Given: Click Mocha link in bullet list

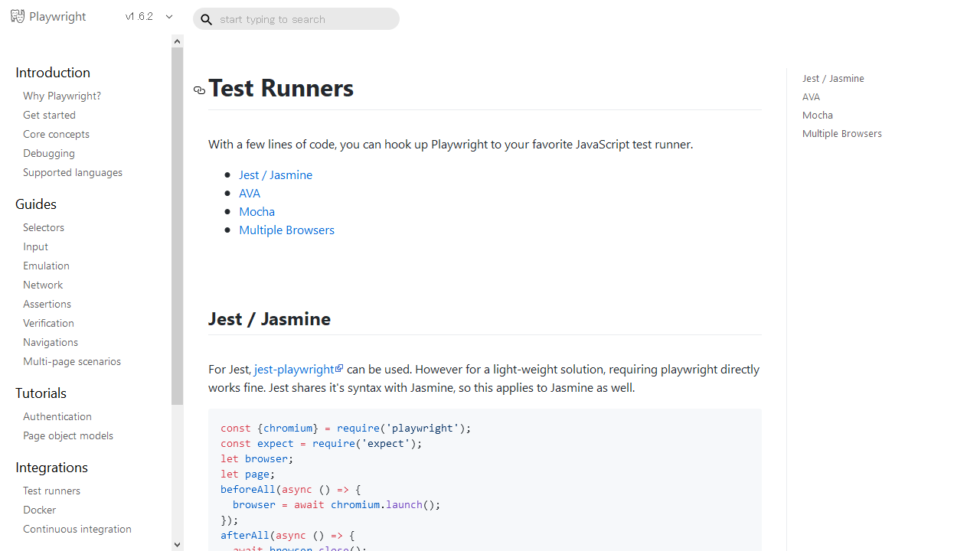Looking at the screenshot, I should [x=256, y=211].
